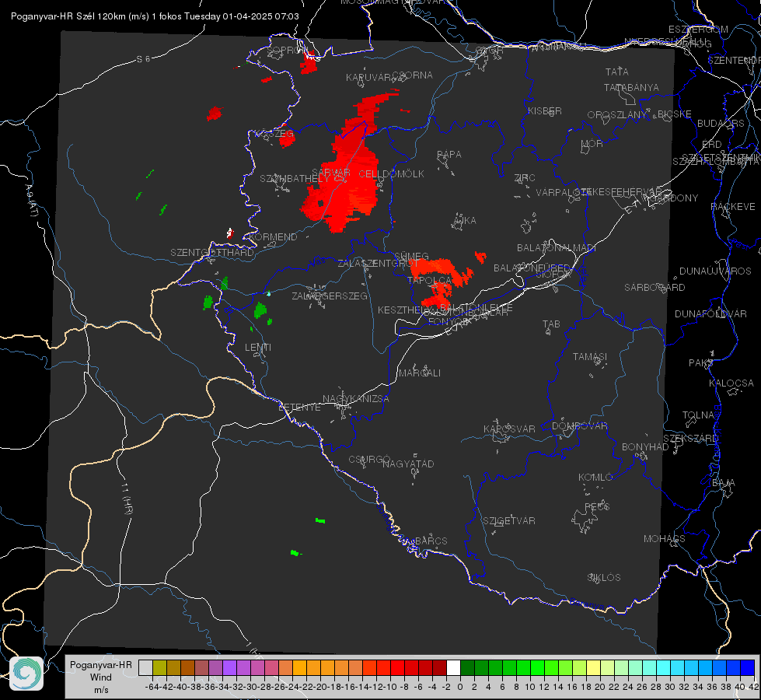Click the 11 (HR) road label
This screenshot has height=700, width=761.
[x=127, y=499]
